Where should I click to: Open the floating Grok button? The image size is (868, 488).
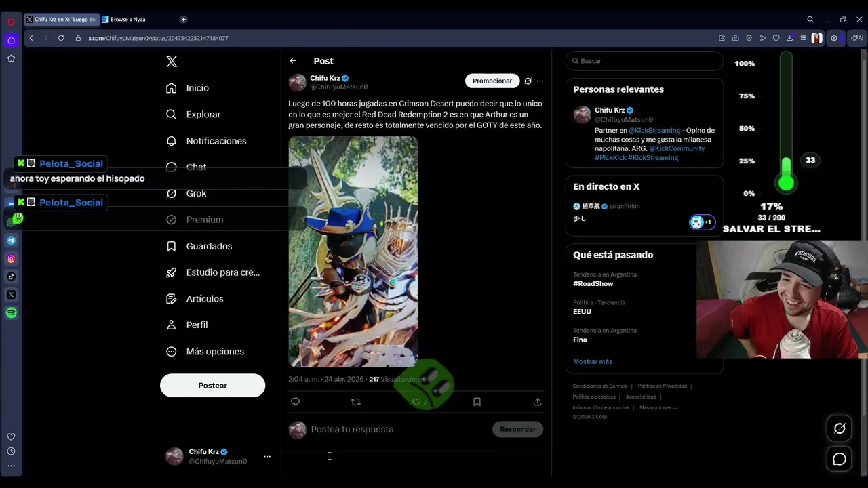[x=840, y=428]
